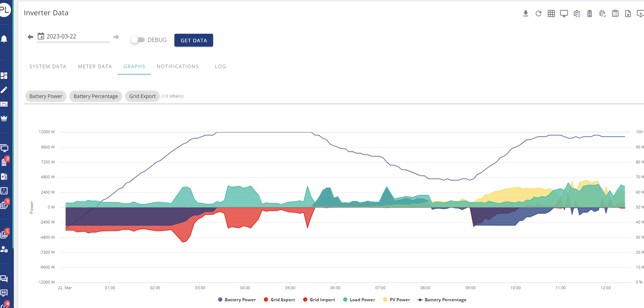
Task: Click the dashboard icon in left sidebar
Action: click(x=4, y=76)
